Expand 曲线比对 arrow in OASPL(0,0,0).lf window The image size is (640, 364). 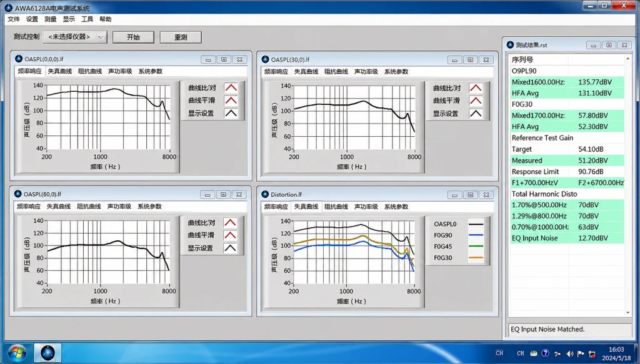coord(231,87)
